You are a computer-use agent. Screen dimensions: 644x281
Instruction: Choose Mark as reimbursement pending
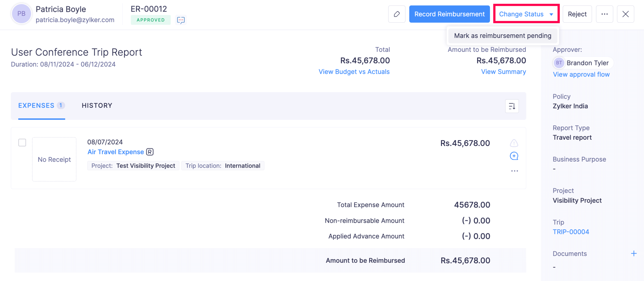(502, 36)
